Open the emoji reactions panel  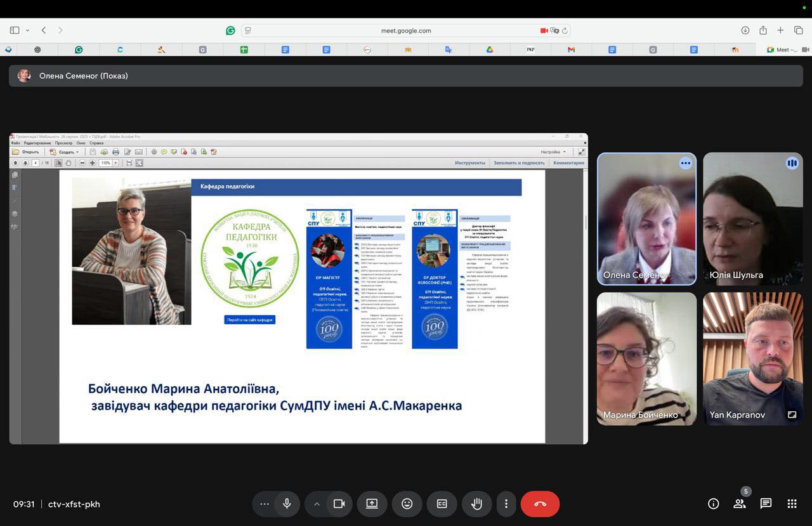[407, 504]
